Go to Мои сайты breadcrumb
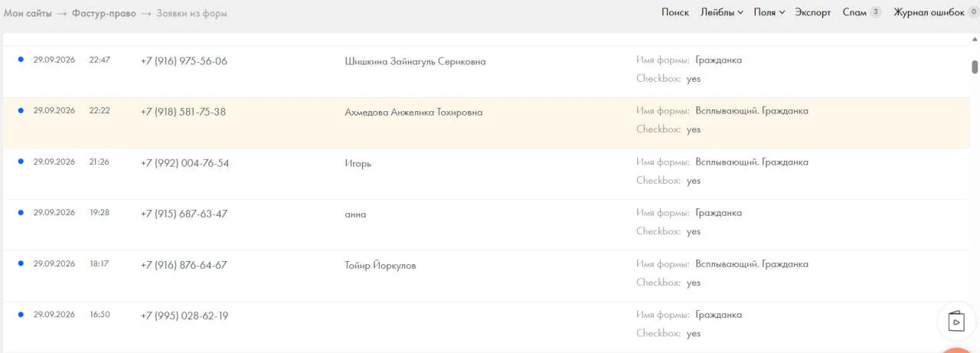Viewport: 980px width, 353px height. (28, 13)
